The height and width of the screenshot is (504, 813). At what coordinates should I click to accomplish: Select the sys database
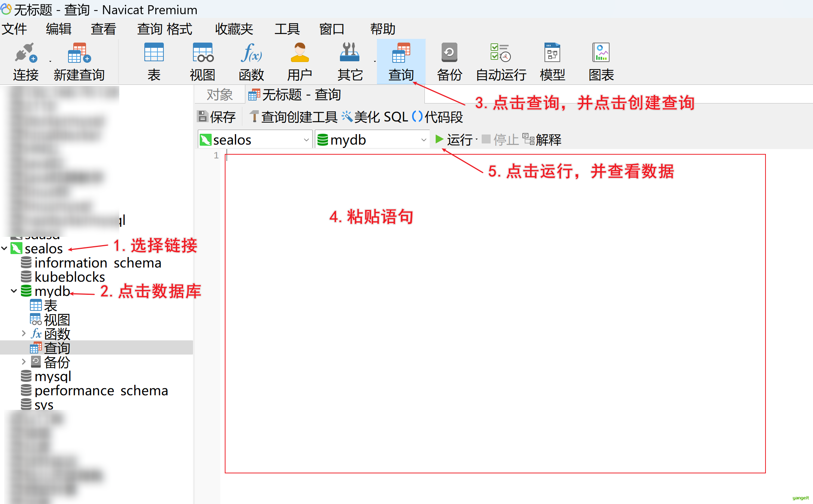(x=44, y=404)
